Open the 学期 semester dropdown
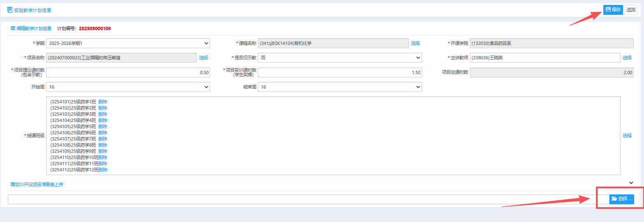Viewport: 644px width, 222px height. coord(128,43)
